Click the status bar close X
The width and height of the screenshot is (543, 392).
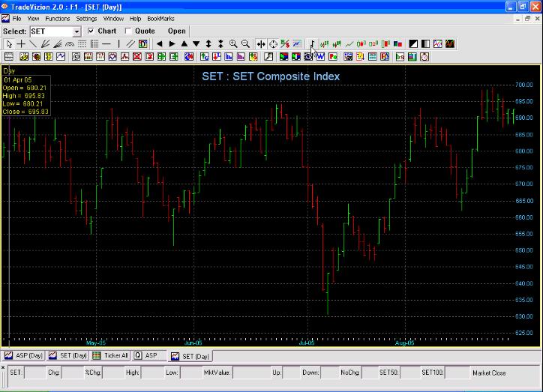click(3, 367)
